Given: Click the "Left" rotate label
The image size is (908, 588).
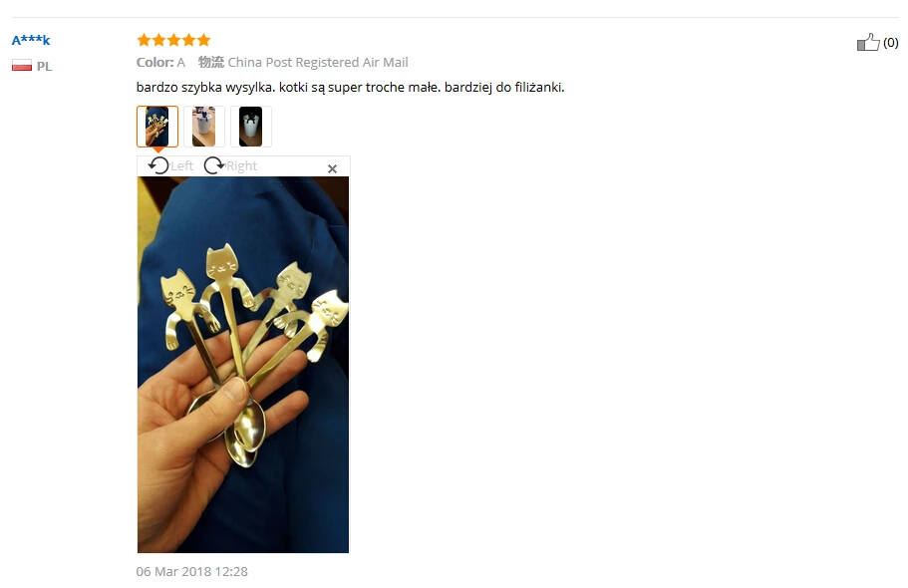Looking at the screenshot, I should coord(181,166).
